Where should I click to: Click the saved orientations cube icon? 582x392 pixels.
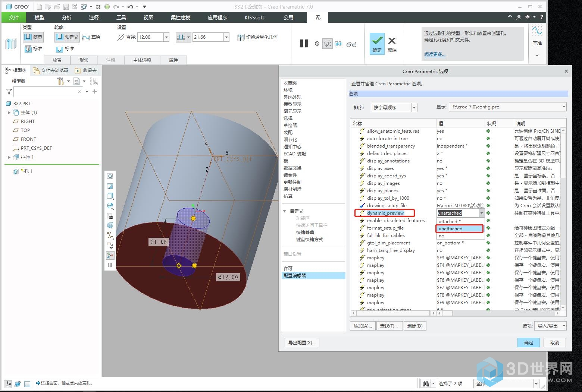110,206
